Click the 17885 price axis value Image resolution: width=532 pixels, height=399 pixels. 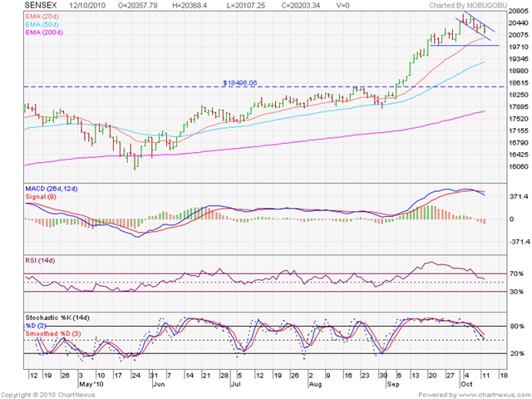tap(518, 107)
